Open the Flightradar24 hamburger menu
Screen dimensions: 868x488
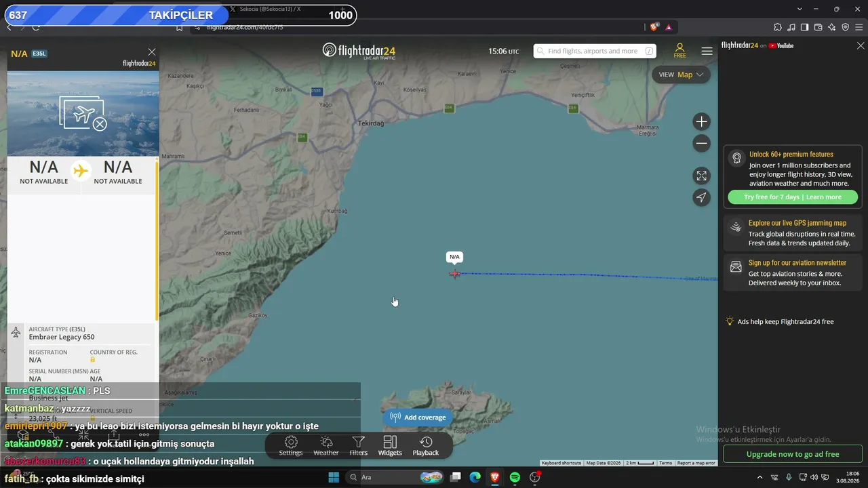[707, 51]
